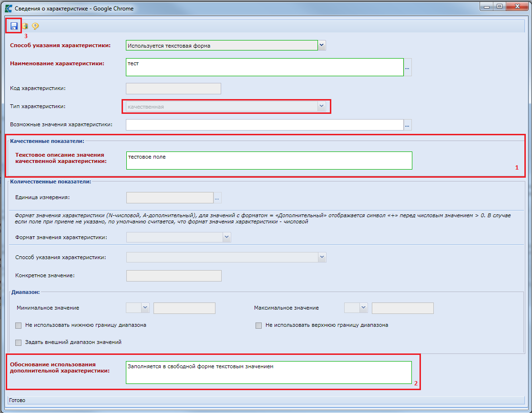This screenshot has width=532, height=413.
Task: Click ellipsis button next to Возможные значения характеристики
Action: pos(408,125)
